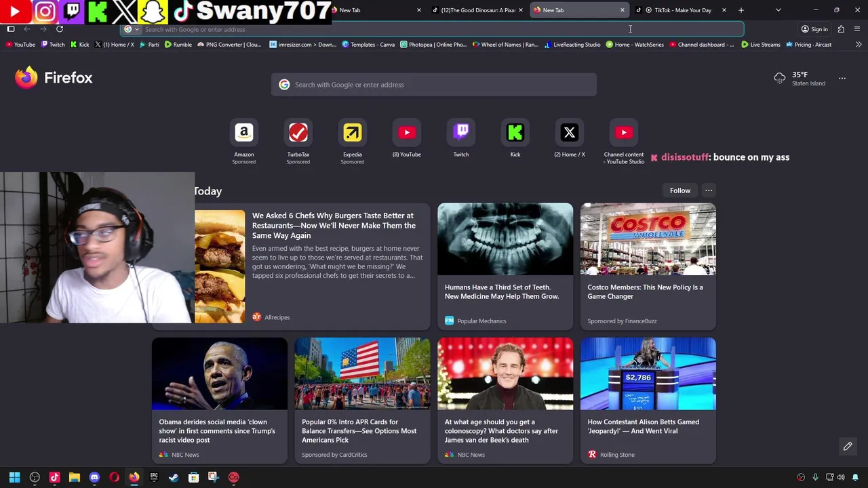
Task: Open the YouTube bookmark in bookmarks bar
Action: 20,45
